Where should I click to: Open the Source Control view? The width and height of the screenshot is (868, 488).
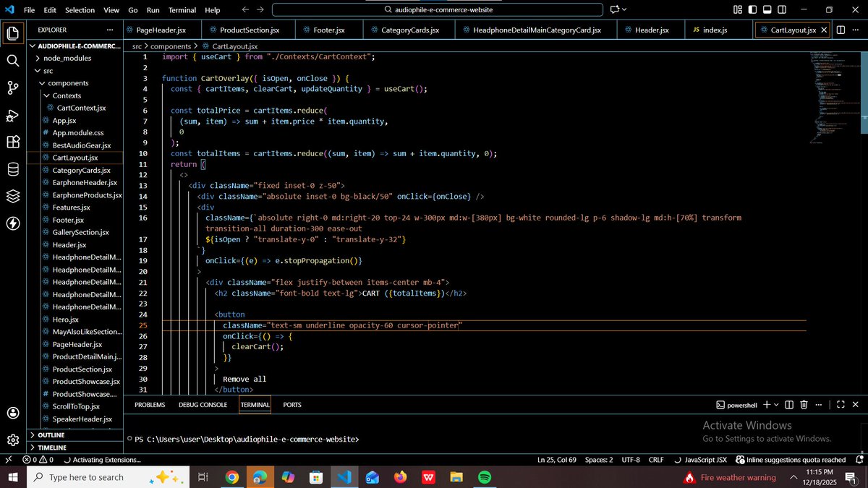click(x=12, y=88)
